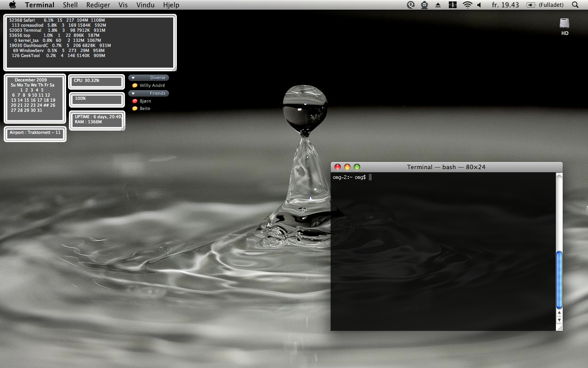Click the Terminal vertical scrollbar thumb
The width and height of the screenshot is (588, 368).
coord(559,280)
